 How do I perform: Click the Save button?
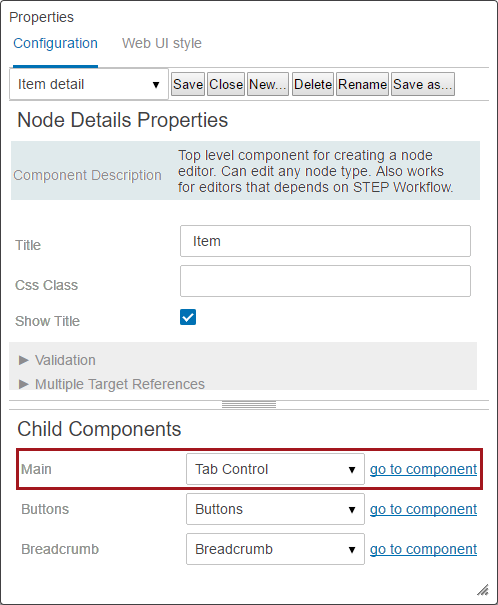[188, 84]
